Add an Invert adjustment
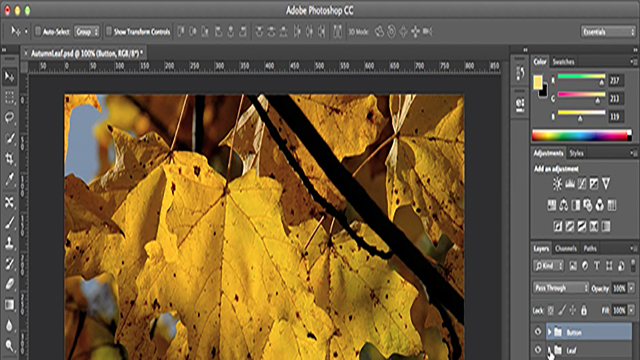 pyautogui.click(x=558, y=227)
